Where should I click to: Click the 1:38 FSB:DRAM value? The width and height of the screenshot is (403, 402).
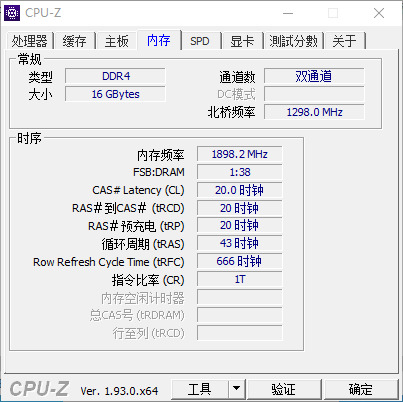pyautogui.click(x=240, y=172)
